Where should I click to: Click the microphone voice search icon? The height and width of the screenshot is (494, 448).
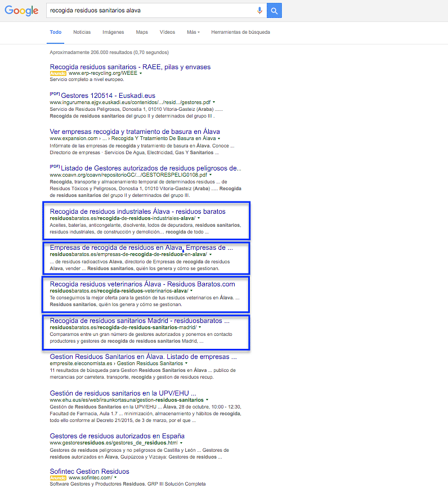259,11
